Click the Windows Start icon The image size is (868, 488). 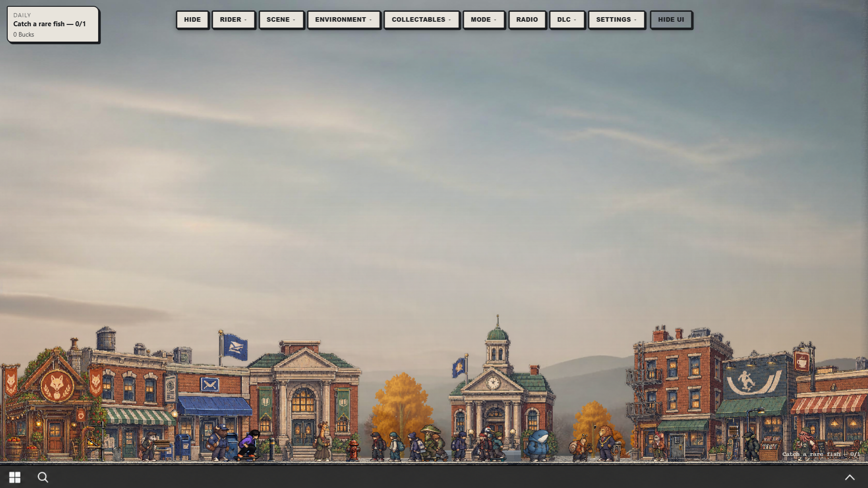(15, 477)
